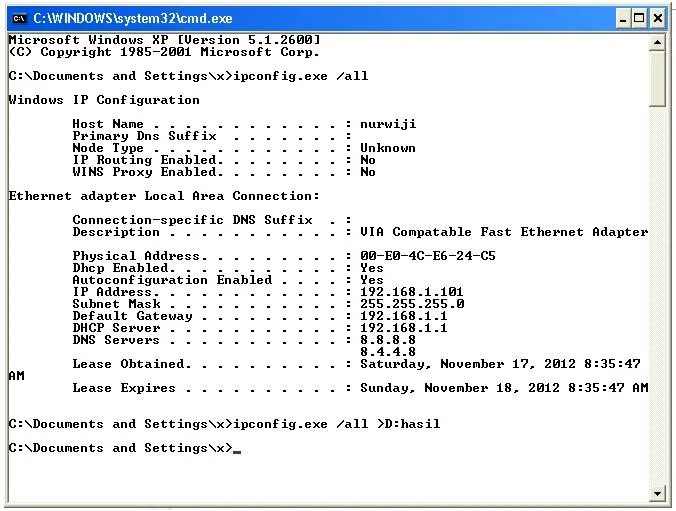The height and width of the screenshot is (511, 676).
Task: Click the subnet mask 255.255.255.0
Action: point(412,304)
